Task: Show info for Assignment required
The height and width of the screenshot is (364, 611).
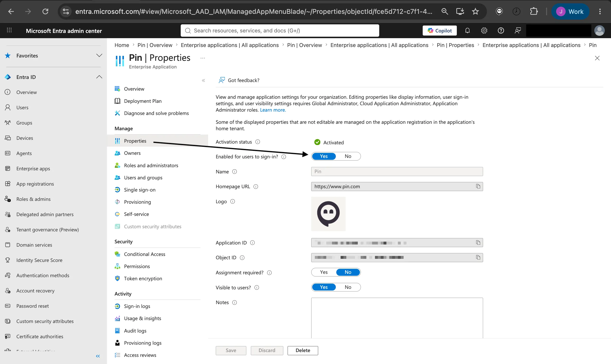Action: coord(269,273)
